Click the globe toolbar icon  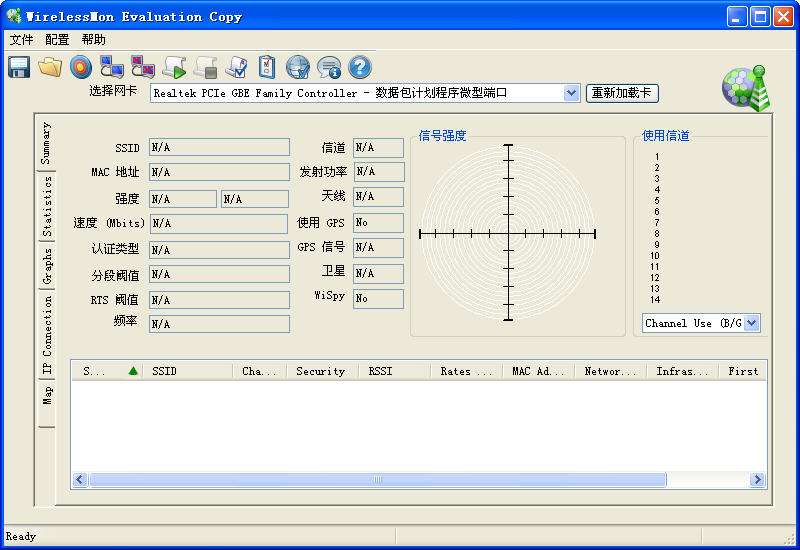pyautogui.click(x=297, y=67)
